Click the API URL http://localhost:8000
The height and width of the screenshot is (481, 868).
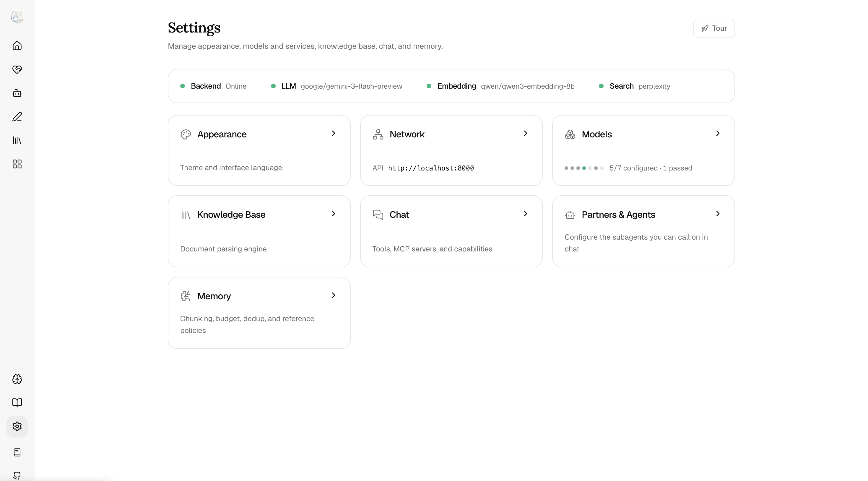(431, 168)
